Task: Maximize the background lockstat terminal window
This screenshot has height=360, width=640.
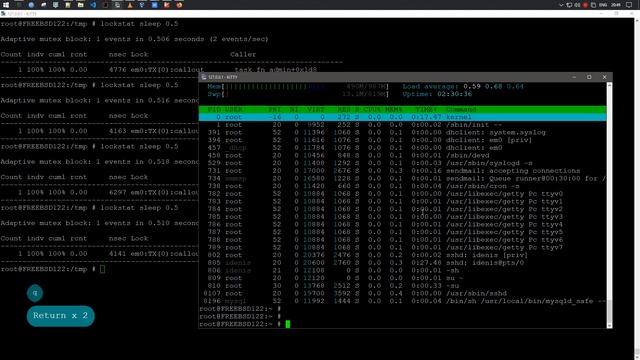Action: pos(616,13)
